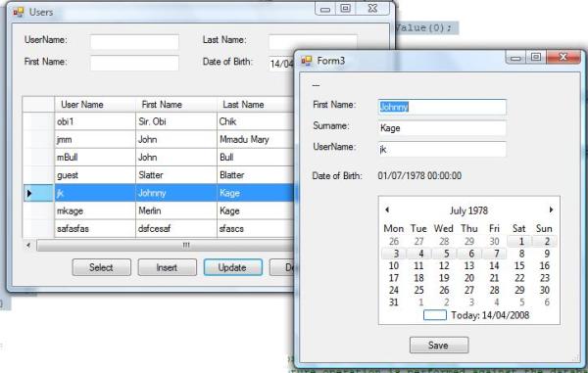Select the mkage user name cell

point(95,210)
